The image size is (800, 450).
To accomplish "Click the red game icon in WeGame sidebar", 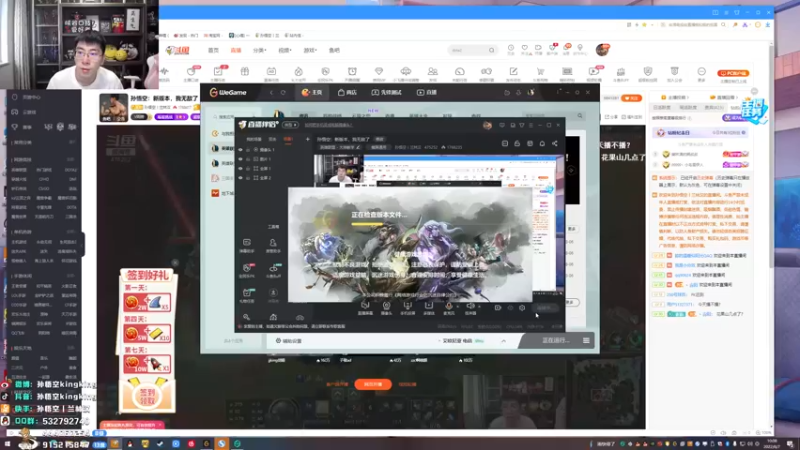I will point(215,193).
